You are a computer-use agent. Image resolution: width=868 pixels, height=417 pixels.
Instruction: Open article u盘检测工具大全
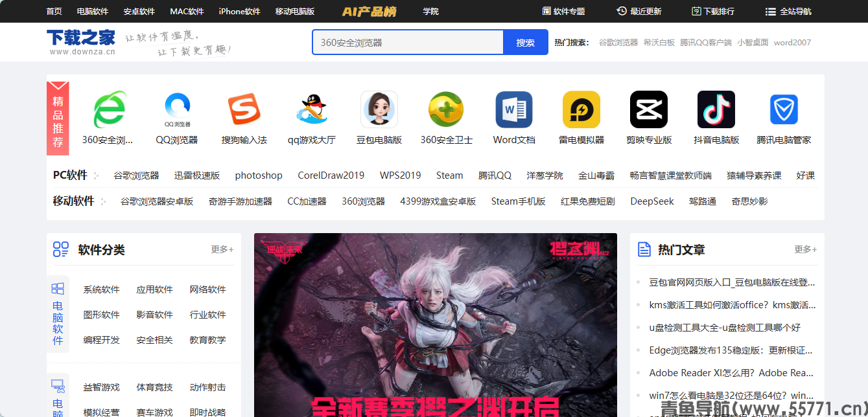tap(725, 328)
